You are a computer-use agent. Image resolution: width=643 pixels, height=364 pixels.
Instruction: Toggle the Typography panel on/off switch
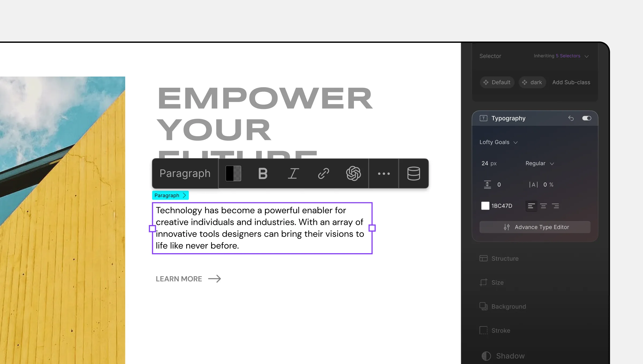point(586,118)
